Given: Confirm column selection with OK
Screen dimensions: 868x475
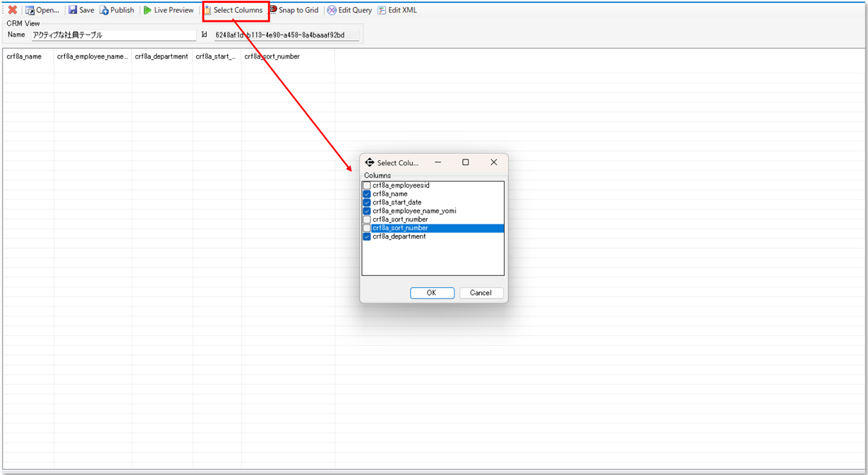Looking at the screenshot, I should point(432,293).
